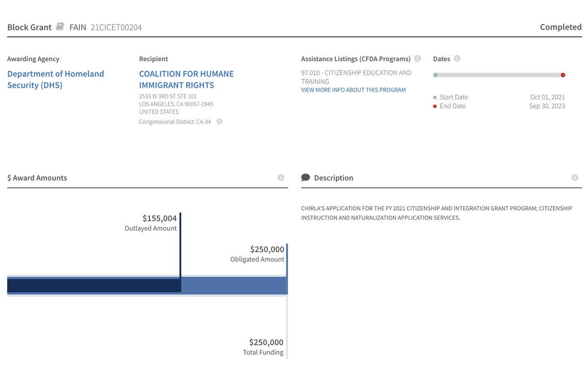Click the red End Date legend dot
Image resolution: width=588 pixels, height=372 pixels.
tap(435, 106)
